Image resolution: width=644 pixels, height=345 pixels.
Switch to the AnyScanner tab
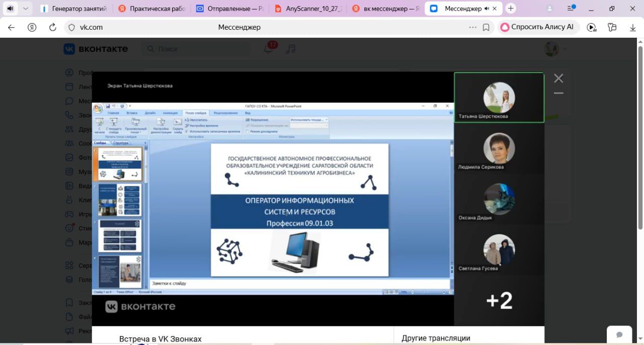click(309, 9)
